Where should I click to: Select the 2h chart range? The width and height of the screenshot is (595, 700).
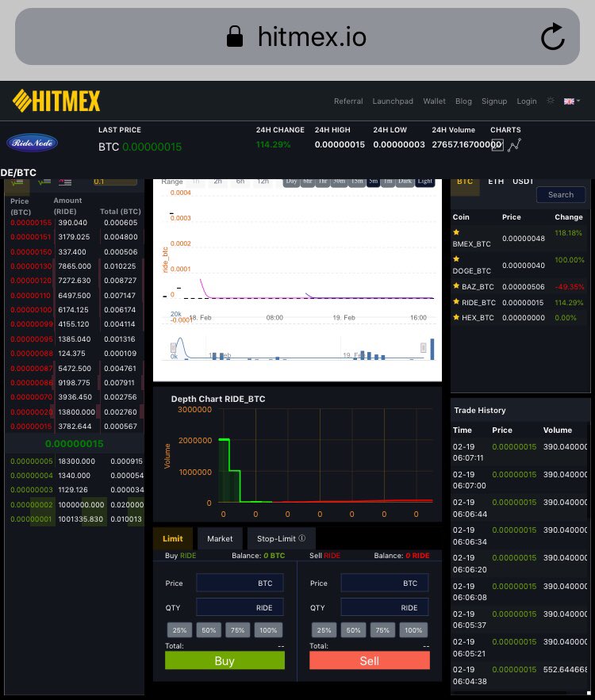pyautogui.click(x=217, y=182)
